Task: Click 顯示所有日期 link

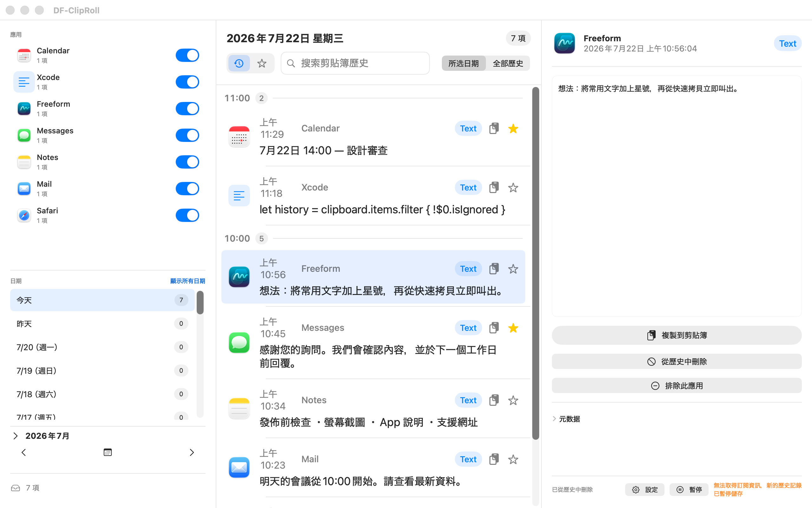Action: 187,281
